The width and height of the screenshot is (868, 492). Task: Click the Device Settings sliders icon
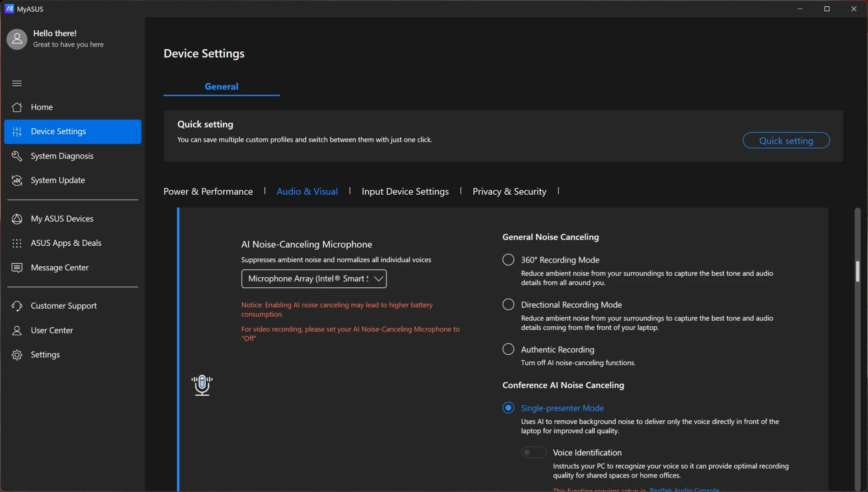(17, 131)
